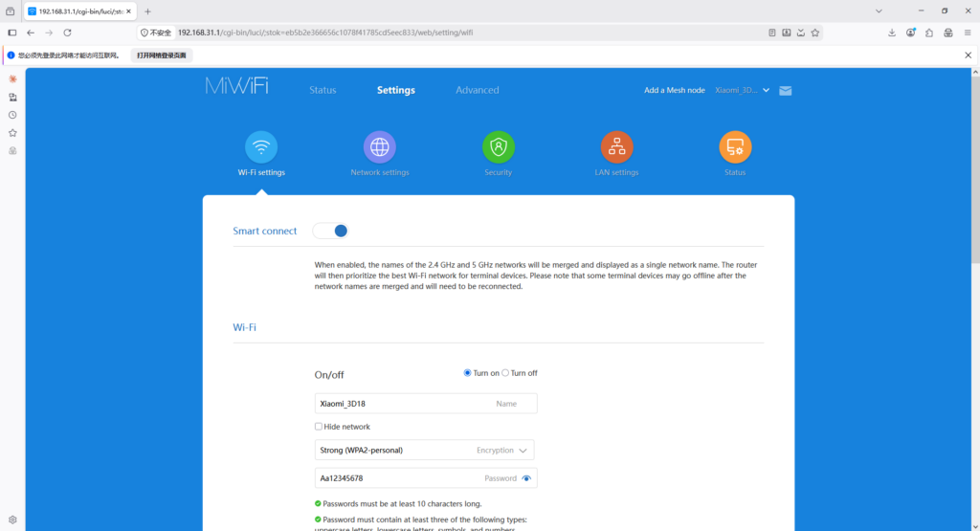Open the LAN settings icon

click(x=616, y=146)
